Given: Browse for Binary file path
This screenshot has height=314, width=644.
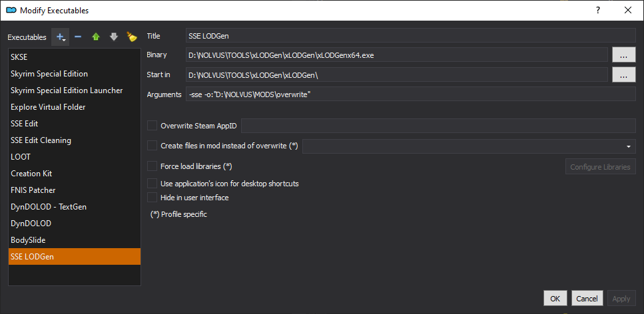Looking at the screenshot, I should pyautogui.click(x=624, y=55).
